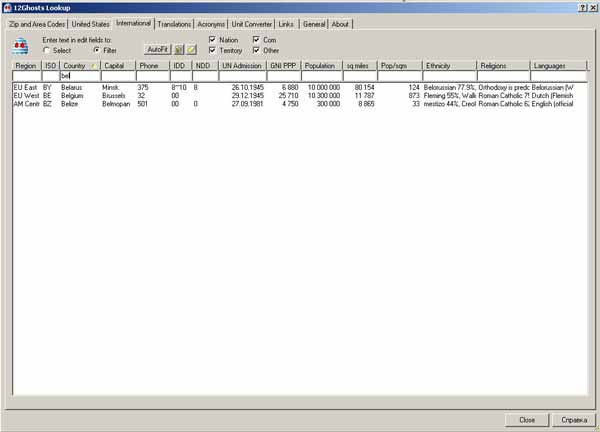This screenshot has height=432, width=600.
Task: Sort by the NDD column header
Action: (x=205, y=66)
